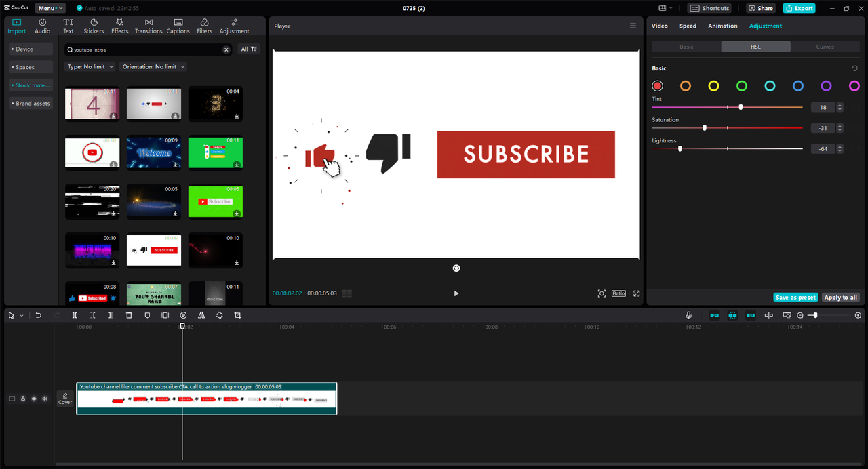Click the Split clip tool
Image resolution: width=868 pixels, height=469 pixels.
pyautogui.click(x=75, y=315)
